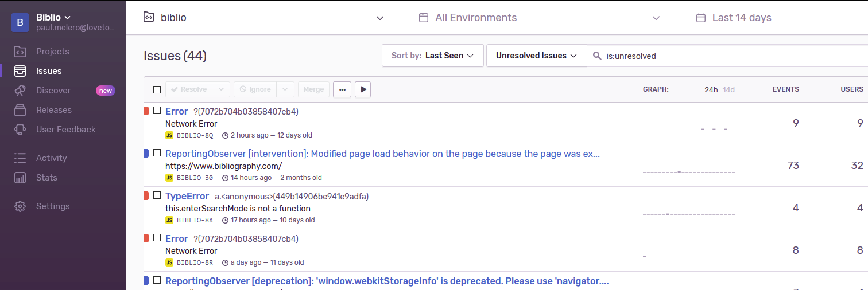868x290 pixels.
Task: Go to Releases in the sidebar
Action: (x=54, y=110)
